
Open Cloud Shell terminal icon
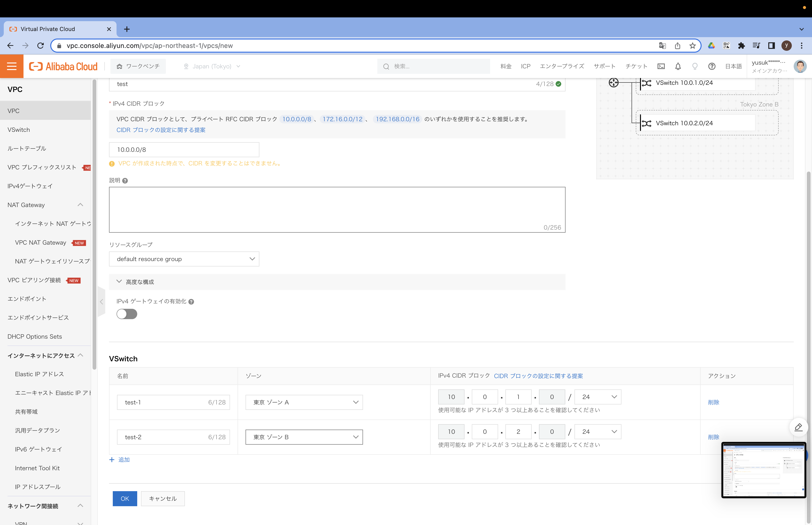(661, 66)
